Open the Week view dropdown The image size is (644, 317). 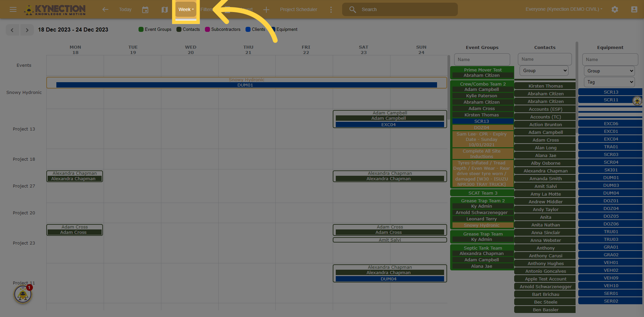pos(185,9)
